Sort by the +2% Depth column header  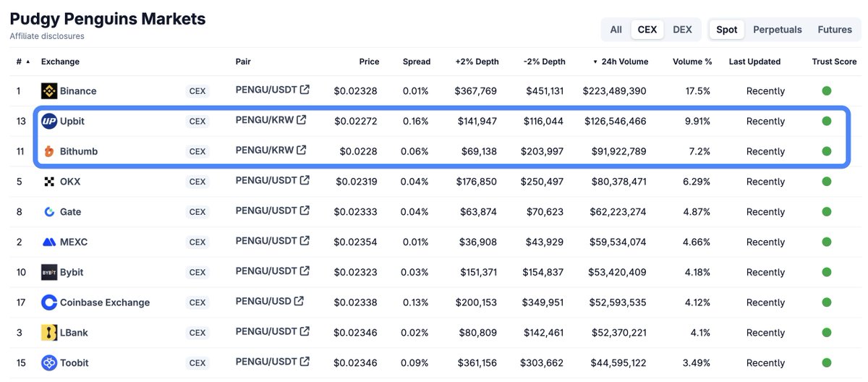pos(477,61)
